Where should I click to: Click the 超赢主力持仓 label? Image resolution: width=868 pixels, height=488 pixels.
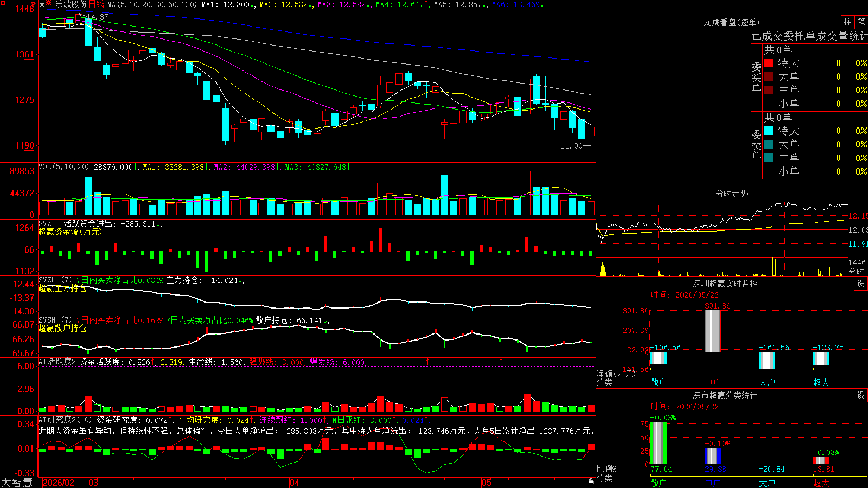(62, 288)
